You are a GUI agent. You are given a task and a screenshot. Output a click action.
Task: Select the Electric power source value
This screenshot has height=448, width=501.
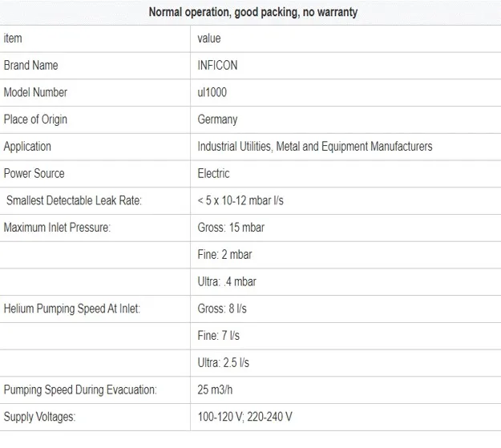pyautogui.click(x=213, y=173)
